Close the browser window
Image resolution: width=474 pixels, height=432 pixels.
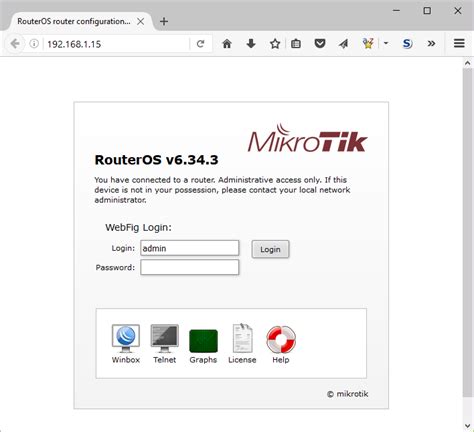click(x=458, y=11)
